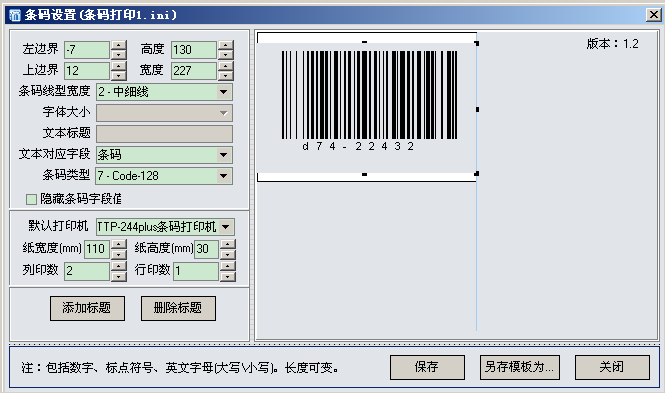Click the bottom-center resize handle of barcode
Screen dimensions: 665x393
364,174
